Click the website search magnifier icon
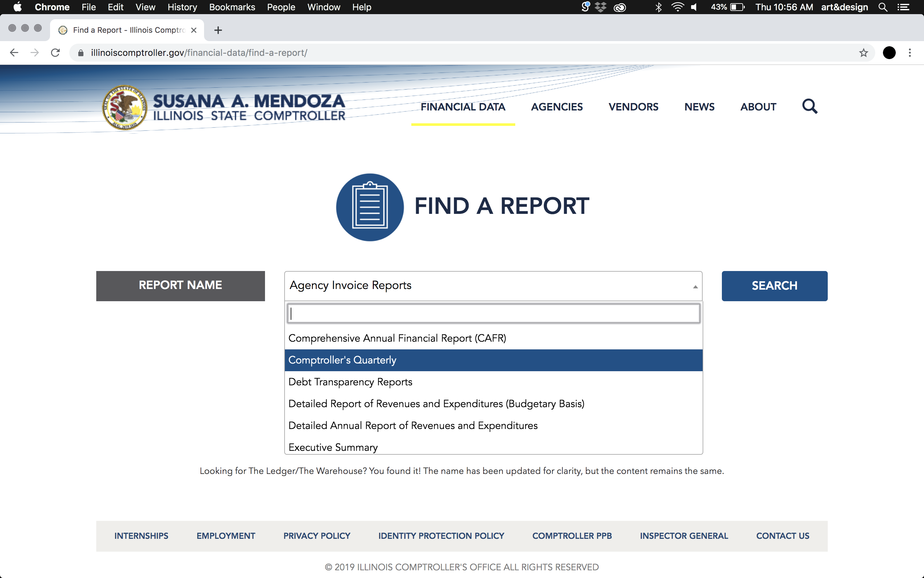Screen dimensions: 924x578 (809, 106)
